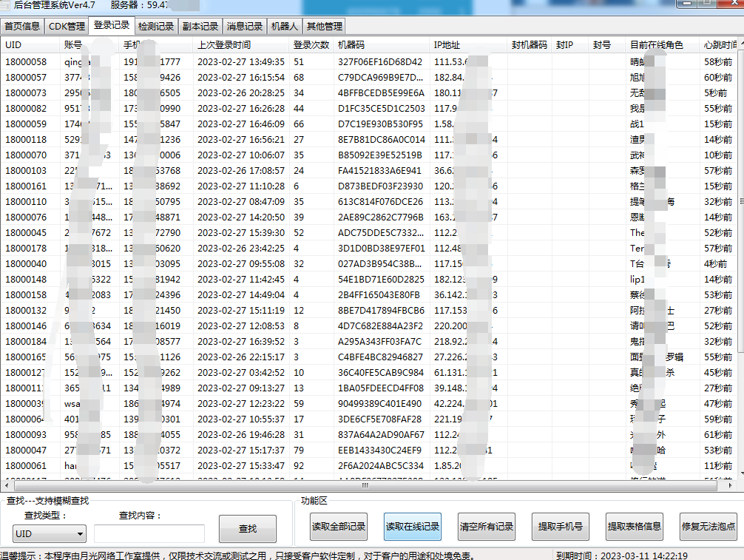Select the row with UID 18000058
The image size is (744, 560).
click(x=26, y=62)
